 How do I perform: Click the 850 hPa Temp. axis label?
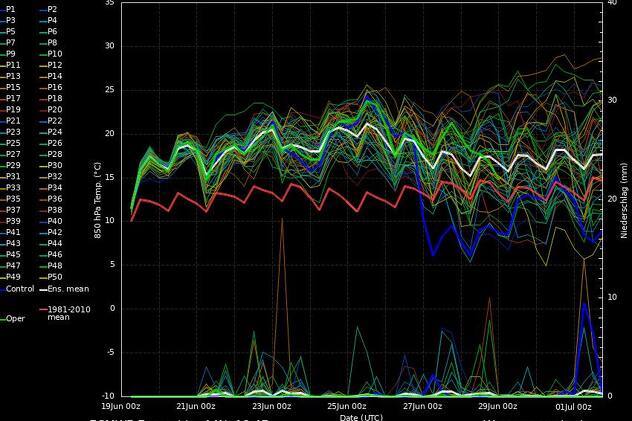coord(97,200)
